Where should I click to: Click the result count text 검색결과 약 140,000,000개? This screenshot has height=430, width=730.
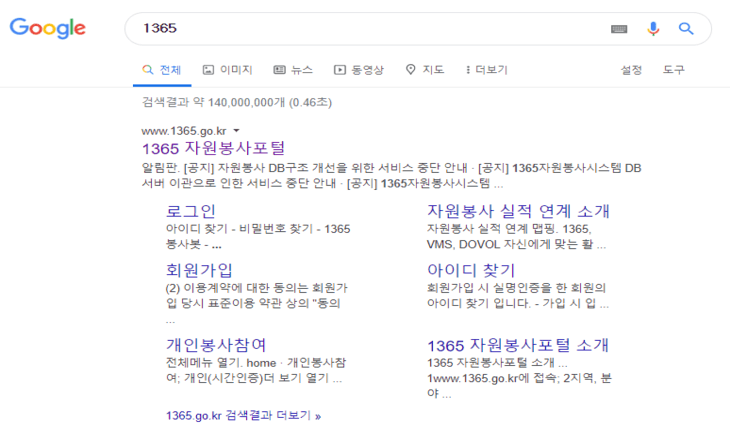(x=213, y=102)
